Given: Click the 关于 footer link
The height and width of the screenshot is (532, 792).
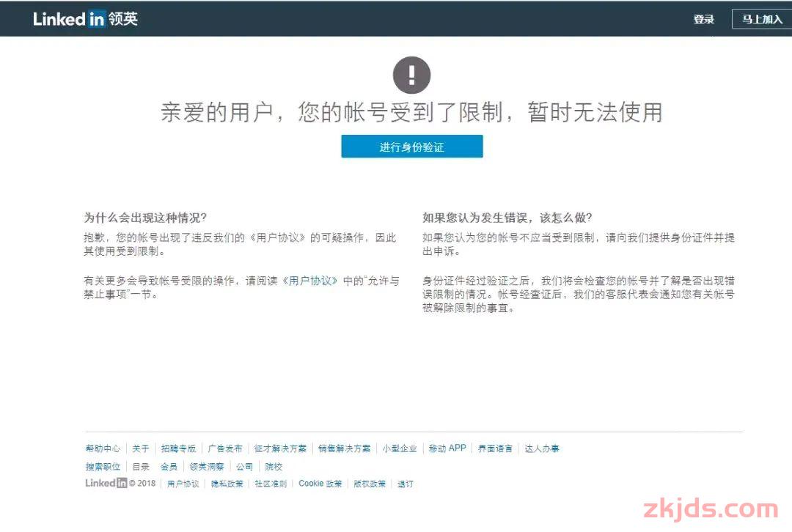Looking at the screenshot, I should pyautogui.click(x=139, y=448).
